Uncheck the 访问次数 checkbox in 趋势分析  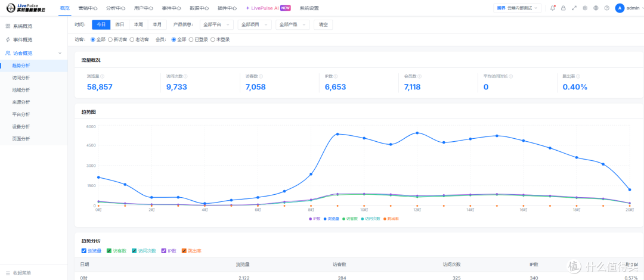click(x=134, y=251)
